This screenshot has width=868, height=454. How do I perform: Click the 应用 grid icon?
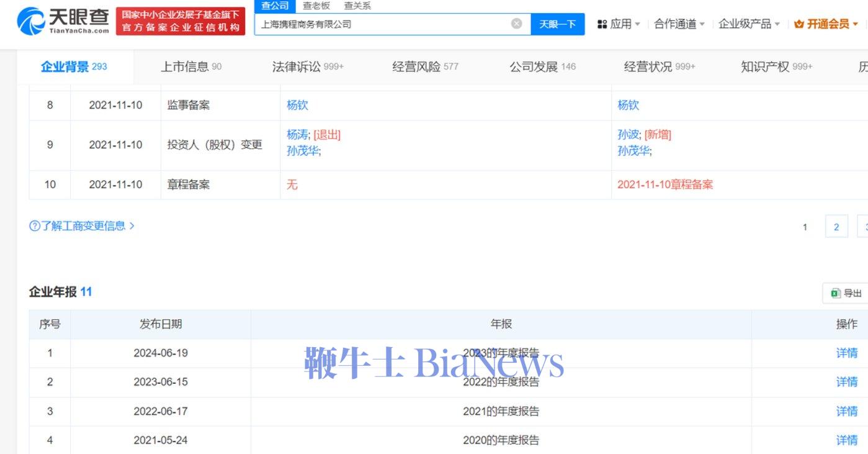click(602, 24)
